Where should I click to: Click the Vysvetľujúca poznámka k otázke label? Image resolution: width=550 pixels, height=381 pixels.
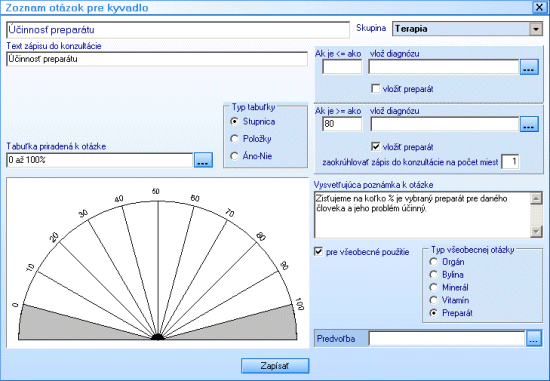pyautogui.click(x=374, y=185)
